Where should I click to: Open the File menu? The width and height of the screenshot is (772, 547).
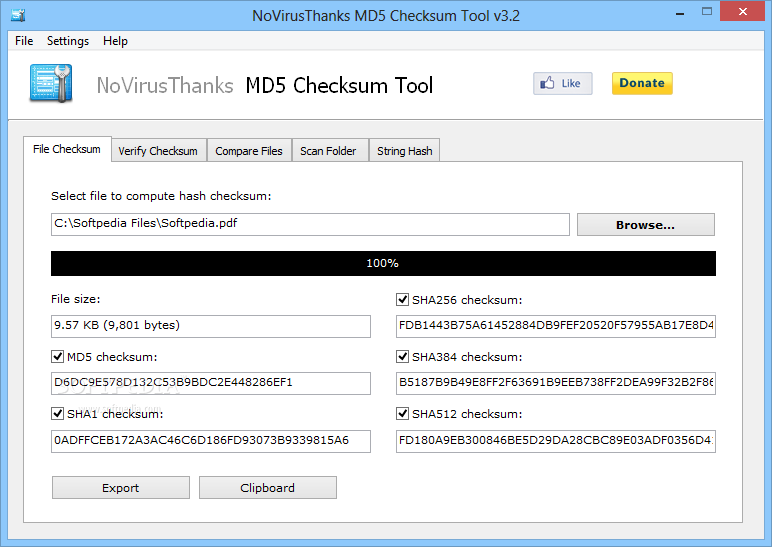coord(24,41)
